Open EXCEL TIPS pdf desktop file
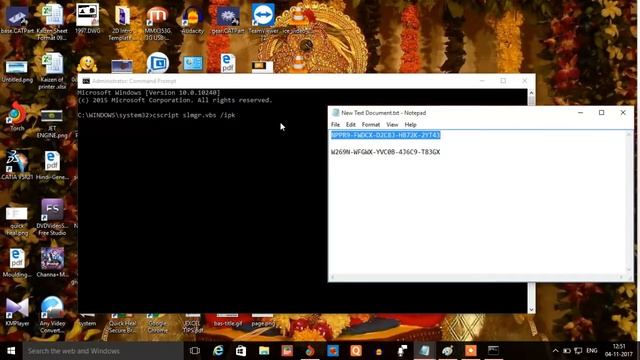Viewport: 640px width, 360px height. pyautogui.click(x=192, y=324)
